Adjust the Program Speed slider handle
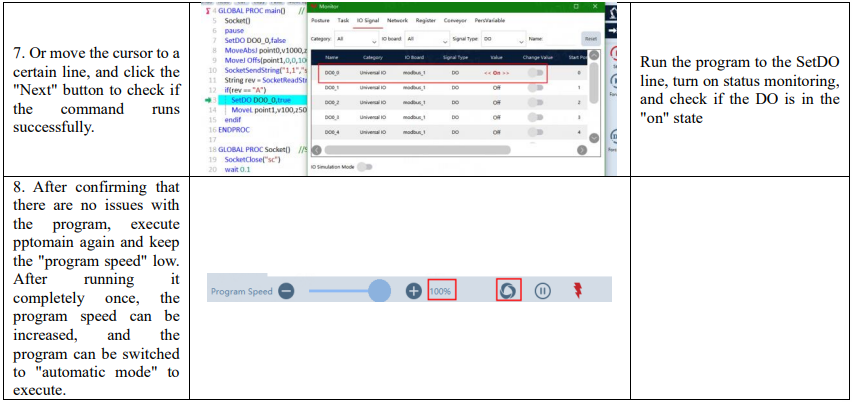 pos(379,291)
